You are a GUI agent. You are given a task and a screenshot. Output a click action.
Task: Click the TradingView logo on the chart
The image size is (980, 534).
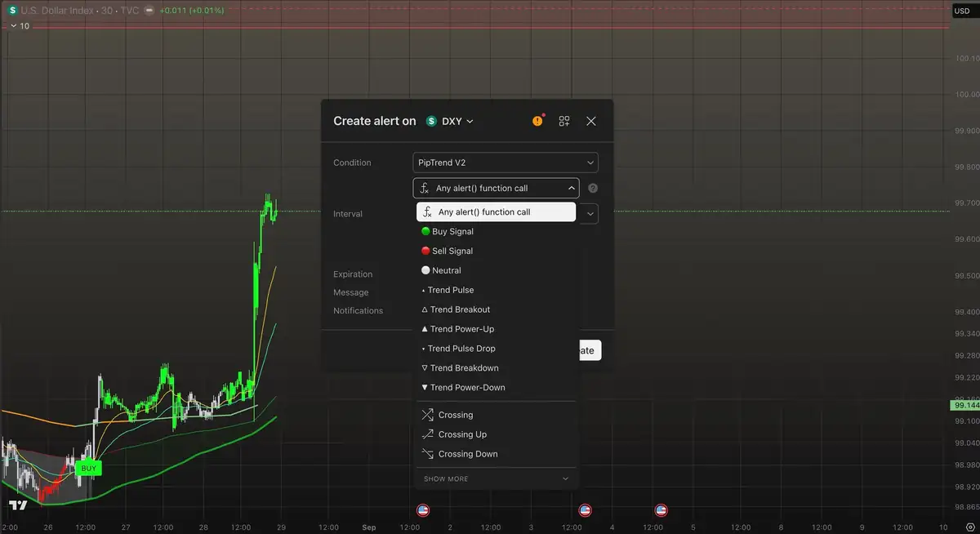click(18, 505)
